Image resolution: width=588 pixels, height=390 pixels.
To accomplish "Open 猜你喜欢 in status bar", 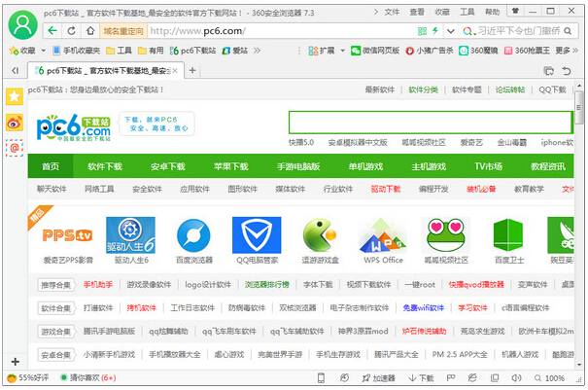I will (x=88, y=377).
